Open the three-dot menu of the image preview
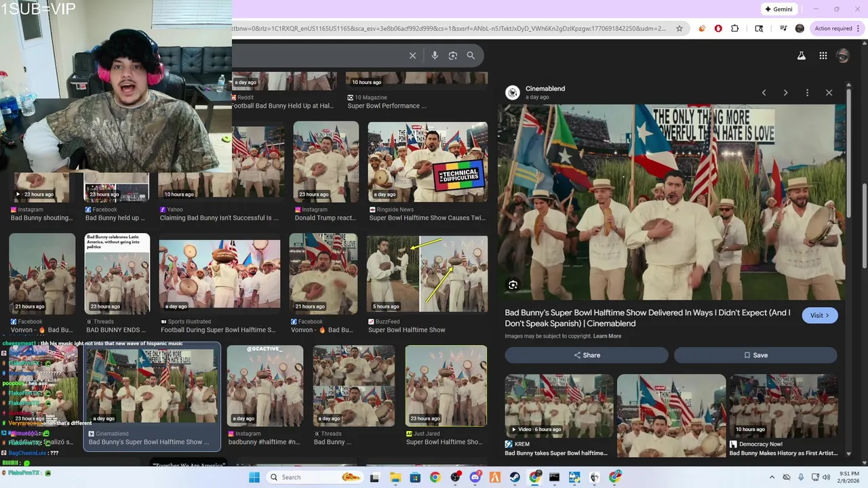Screen dimensions: 868x488 pos(807,92)
